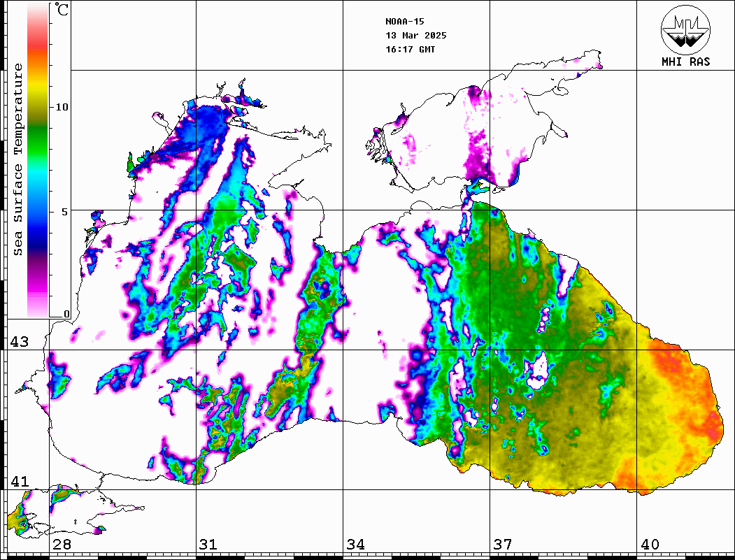Click longitude label 28
Screen dimensions: 735x560
[x=62, y=545]
